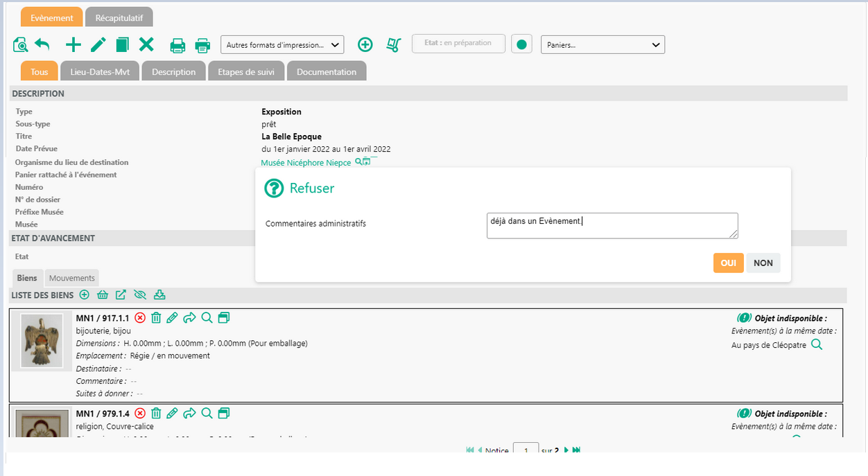Delete item MN1 / 917.1.1 with trash icon

156,318
